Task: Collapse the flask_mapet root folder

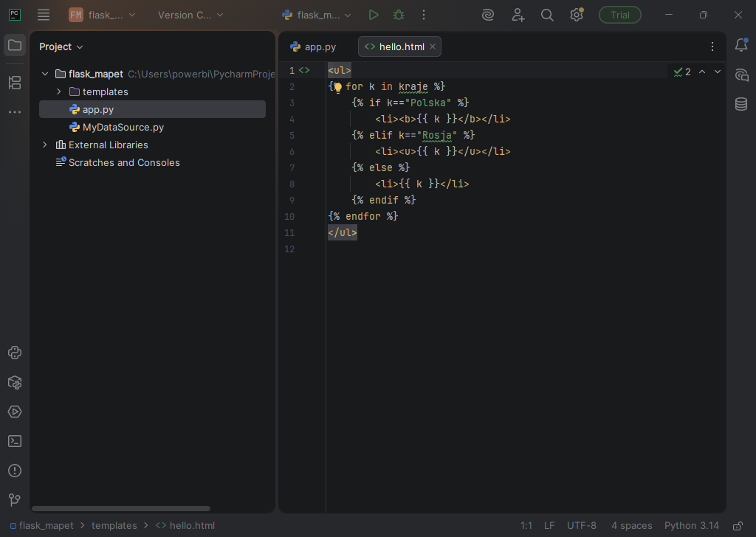Action: click(45, 74)
